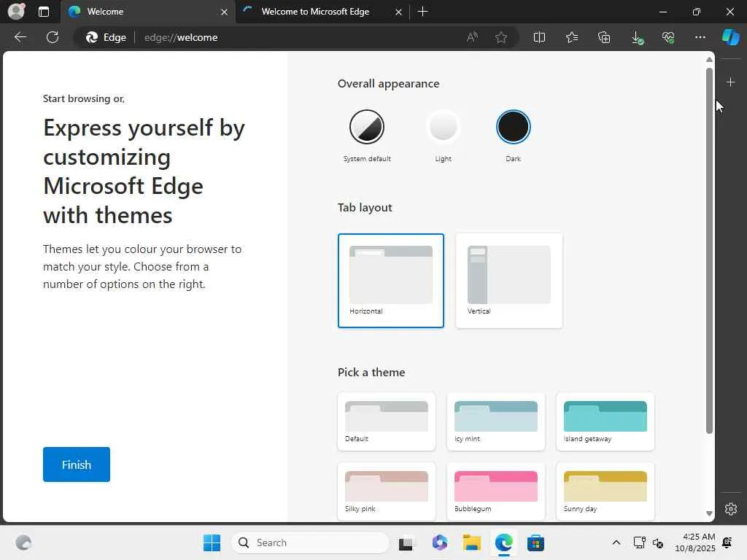
Task: Open sidebar settings gear icon
Action: [x=730, y=508]
